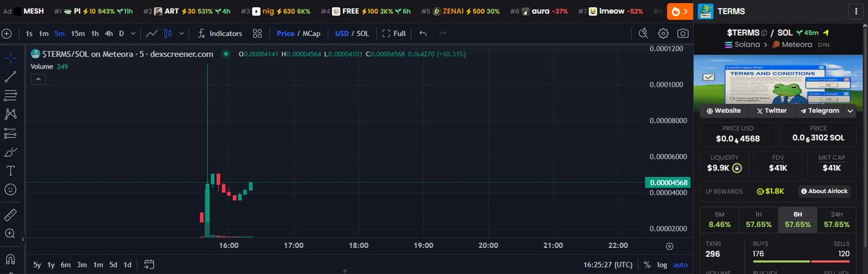Open the emoji icons tool

click(11, 189)
